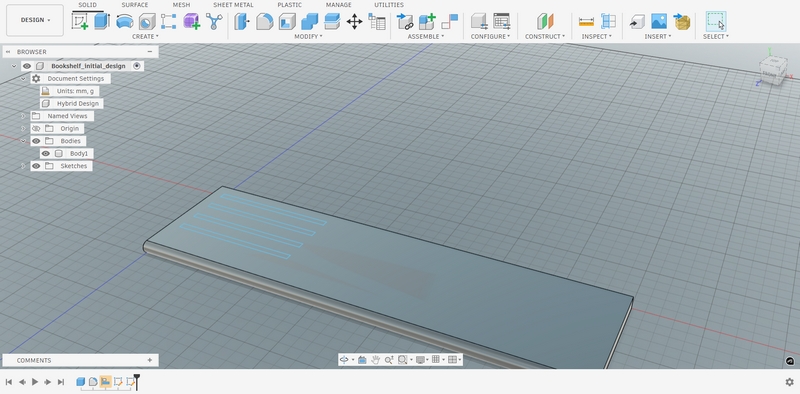Play the timeline
This screenshot has height=394, width=800.
tap(35, 382)
